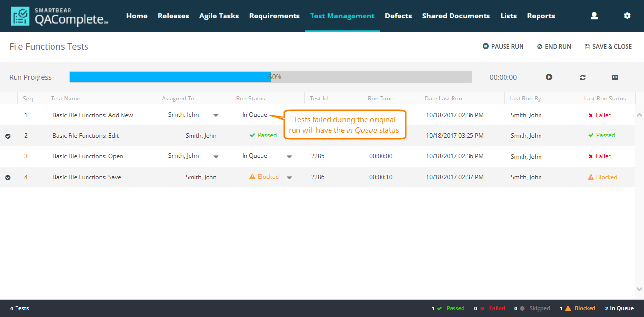Toggle the check mark on row 2 Edit test

tap(8, 136)
